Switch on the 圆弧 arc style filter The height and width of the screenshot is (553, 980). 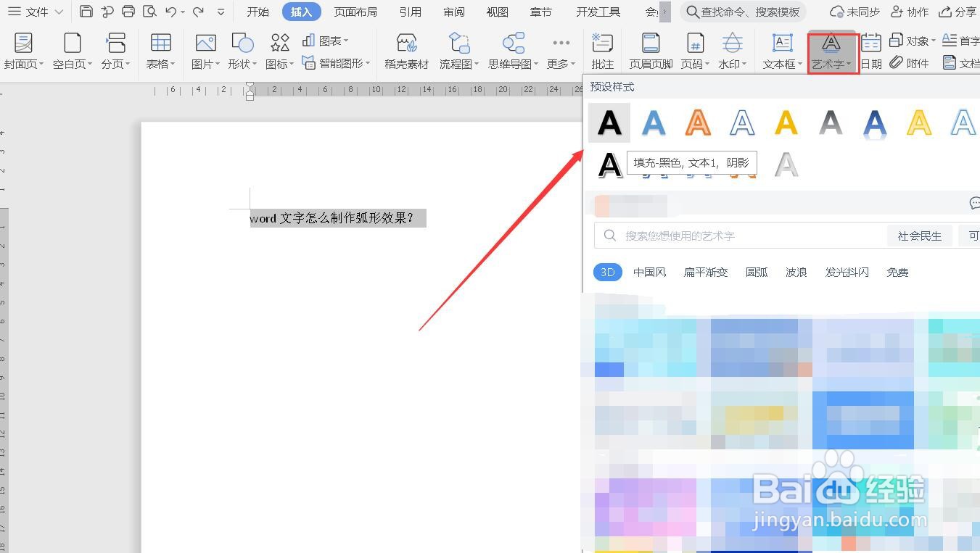[756, 272]
